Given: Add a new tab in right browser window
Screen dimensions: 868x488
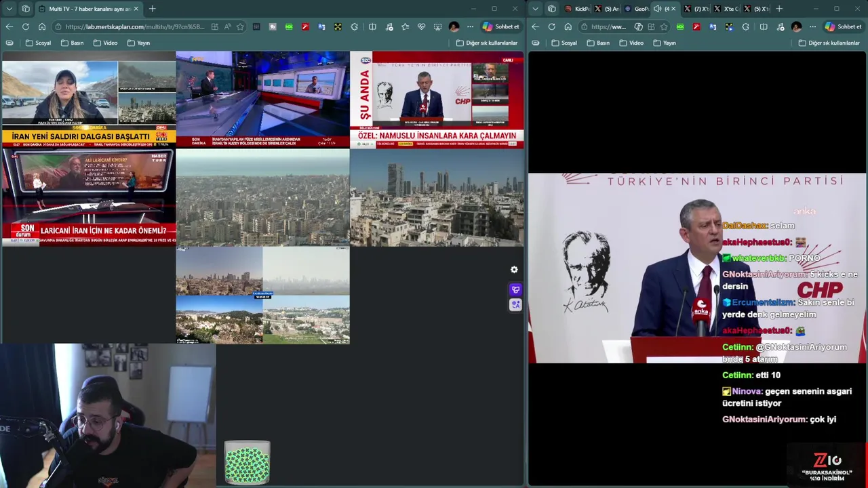Looking at the screenshot, I should tap(779, 9).
